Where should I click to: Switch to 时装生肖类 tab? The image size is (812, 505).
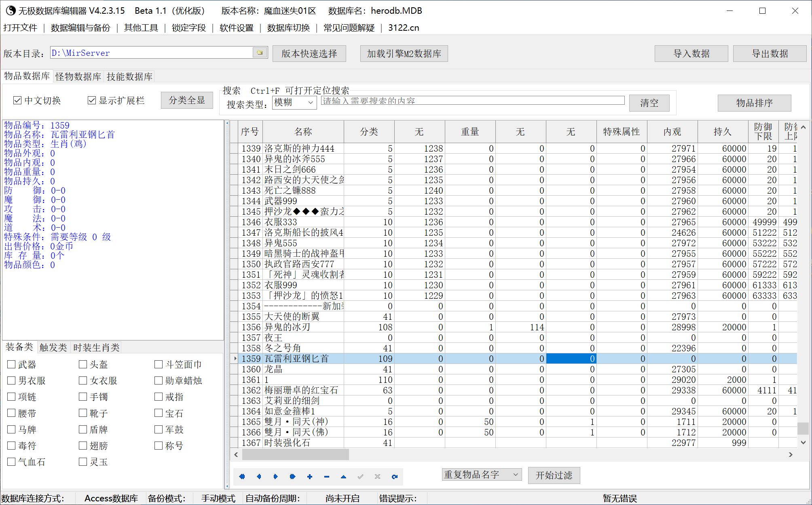pyautogui.click(x=97, y=347)
